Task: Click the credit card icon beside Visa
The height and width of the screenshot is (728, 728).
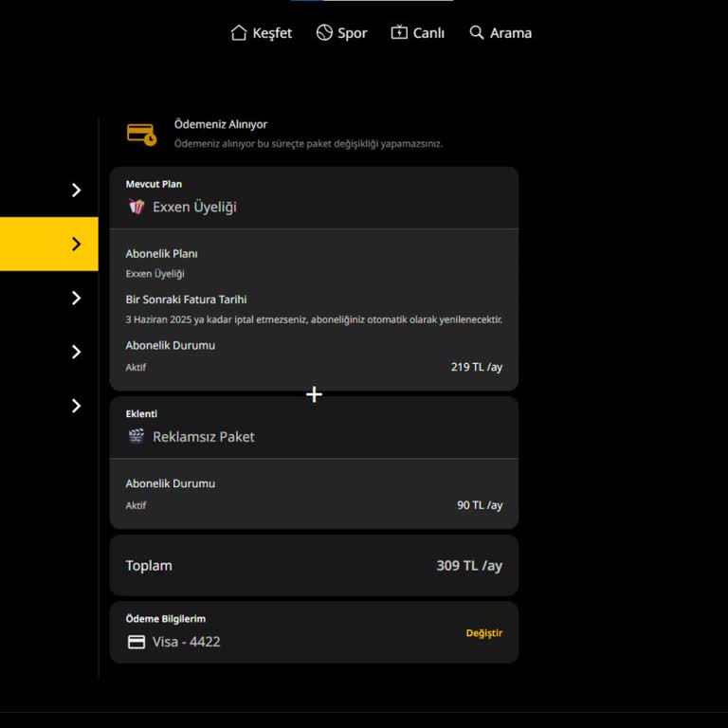Action: pos(136,642)
